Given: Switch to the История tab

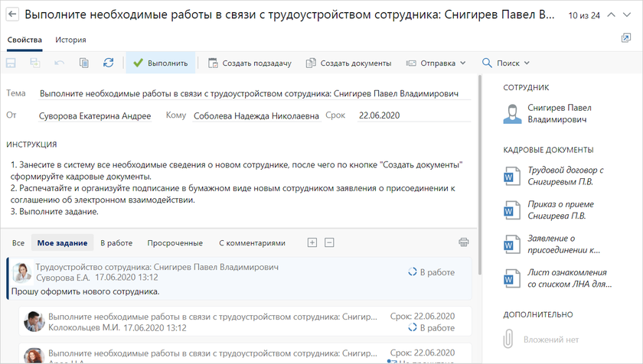Looking at the screenshot, I should [70, 40].
